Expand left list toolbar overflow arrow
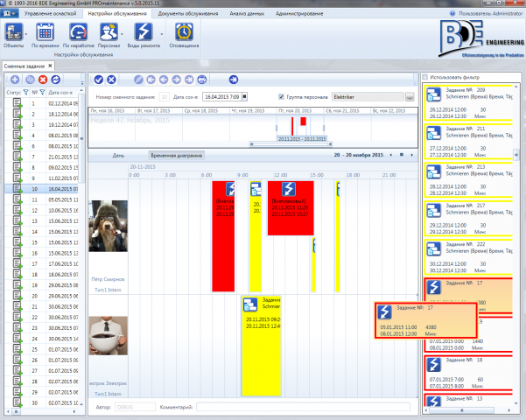 [x=82, y=82]
